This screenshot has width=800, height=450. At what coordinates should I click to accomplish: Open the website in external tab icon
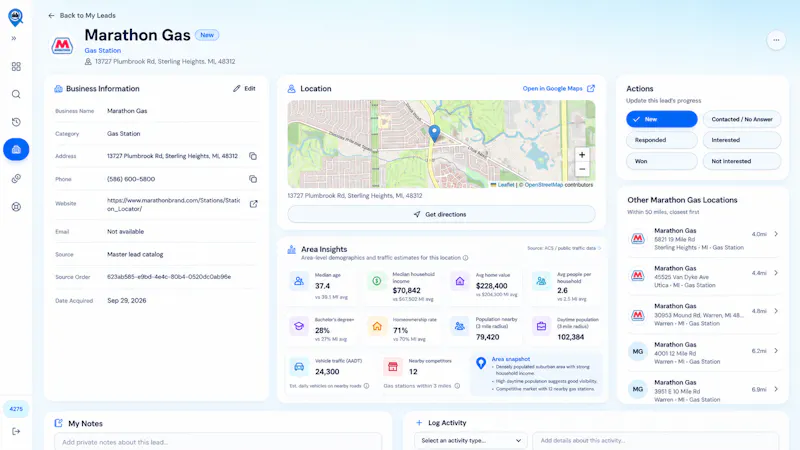tap(254, 204)
